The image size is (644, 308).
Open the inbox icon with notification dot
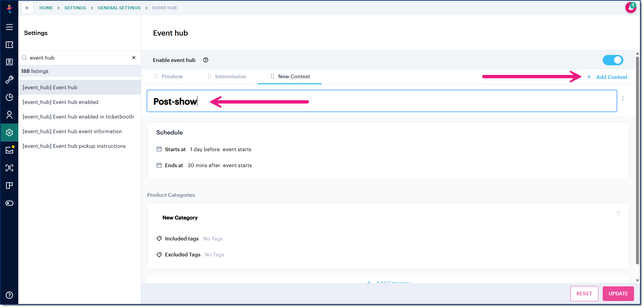tap(9, 150)
